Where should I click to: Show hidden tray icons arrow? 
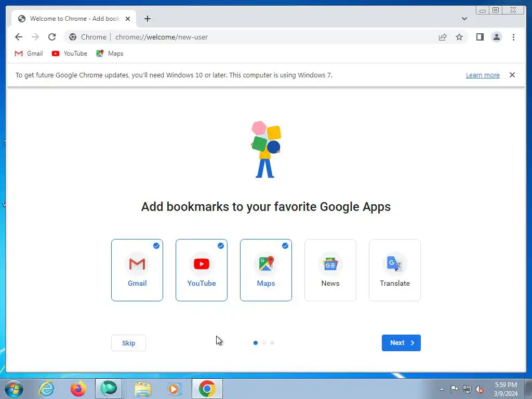(442, 389)
